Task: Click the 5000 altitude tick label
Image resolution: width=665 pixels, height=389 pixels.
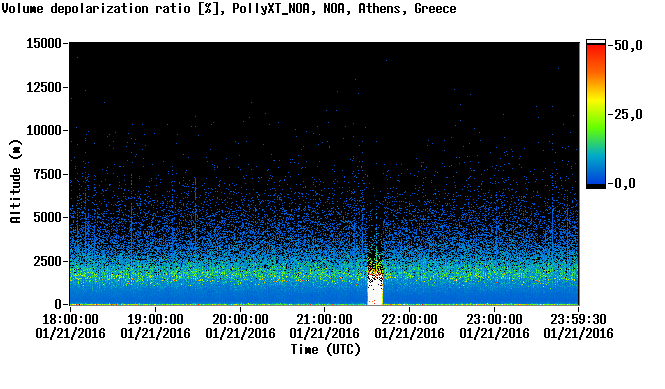Action: [48, 217]
